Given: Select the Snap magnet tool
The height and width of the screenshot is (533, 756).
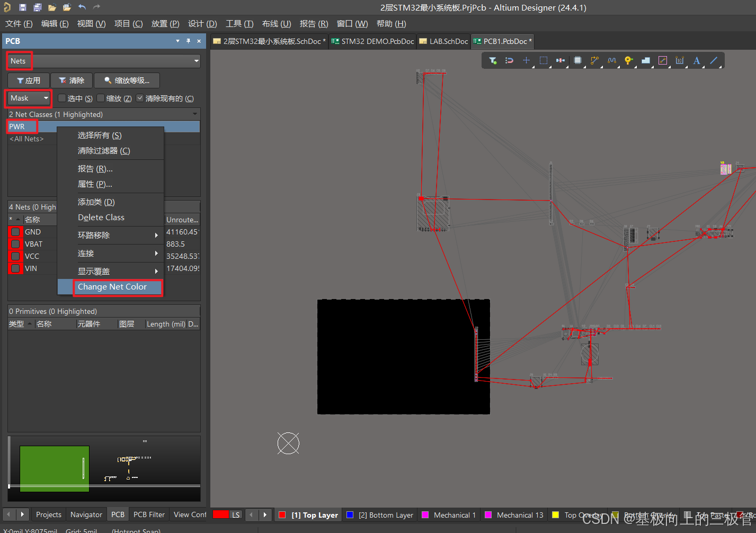Looking at the screenshot, I should pos(509,61).
